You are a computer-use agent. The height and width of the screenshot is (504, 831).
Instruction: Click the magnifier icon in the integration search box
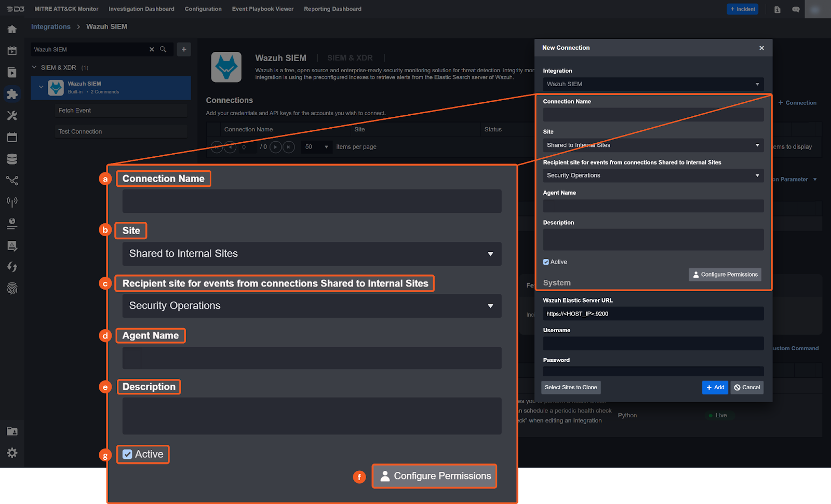coord(163,49)
